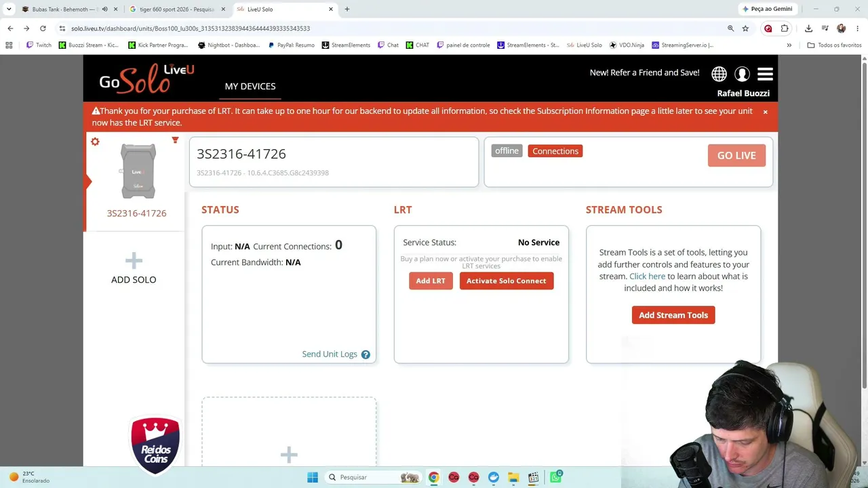The width and height of the screenshot is (868, 488).
Task: Open the language globe icon
Action: (x=719, y=74)
